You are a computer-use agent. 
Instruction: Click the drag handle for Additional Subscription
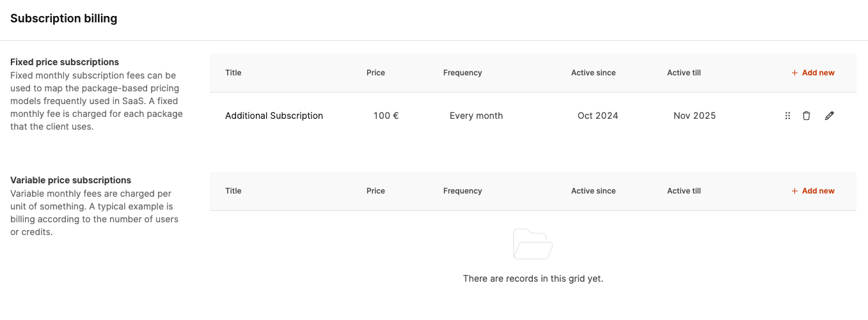click(x=787, y=116)
